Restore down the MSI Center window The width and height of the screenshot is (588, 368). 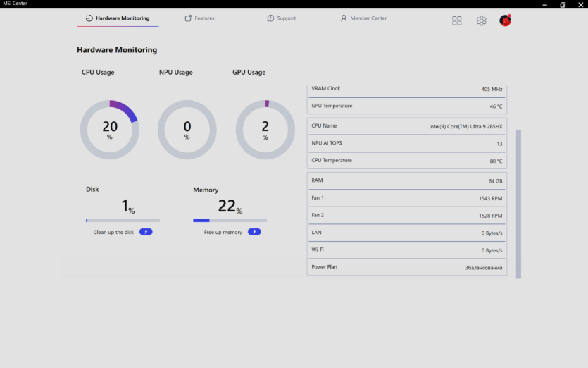563,4
